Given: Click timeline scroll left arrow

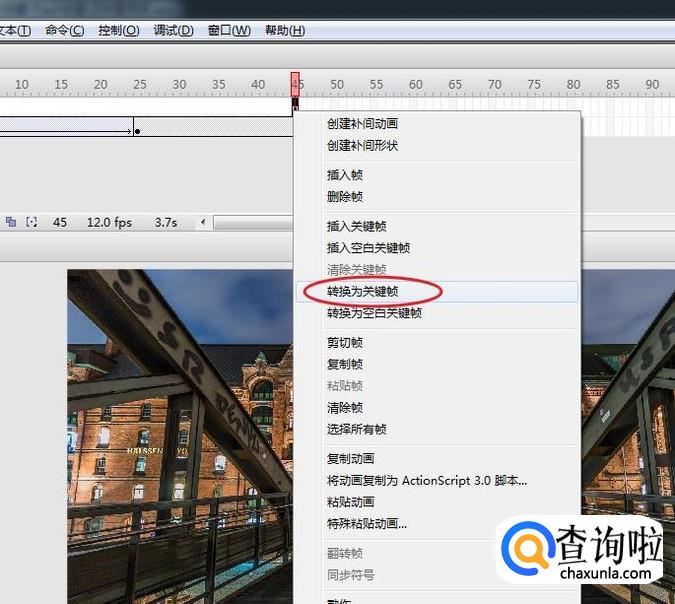Looking at the screenshot, I should [203, 222].
